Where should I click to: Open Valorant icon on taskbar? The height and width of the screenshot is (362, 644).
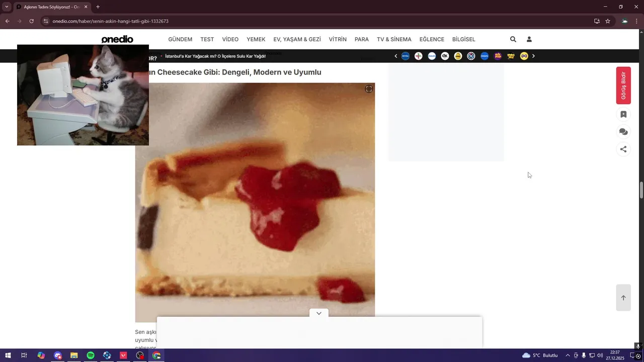[x=123, y=355]
